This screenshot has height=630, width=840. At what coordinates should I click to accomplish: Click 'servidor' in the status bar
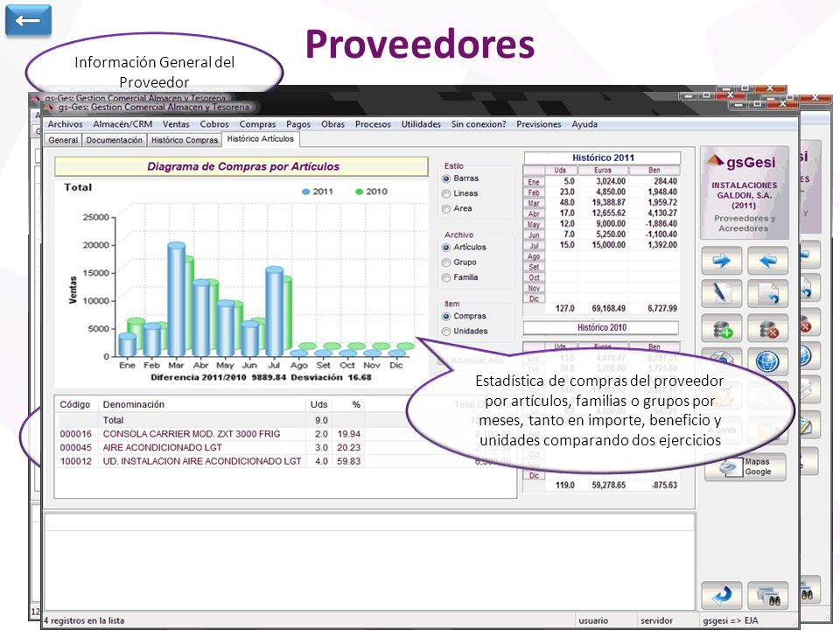click(x=657, y=621)
